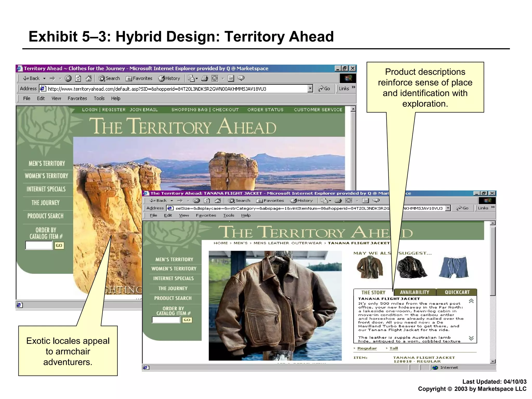Click Discuss icon in the rear browser toolbar
Viewport: 532px width, 399px height.
(x=231, y=78)
